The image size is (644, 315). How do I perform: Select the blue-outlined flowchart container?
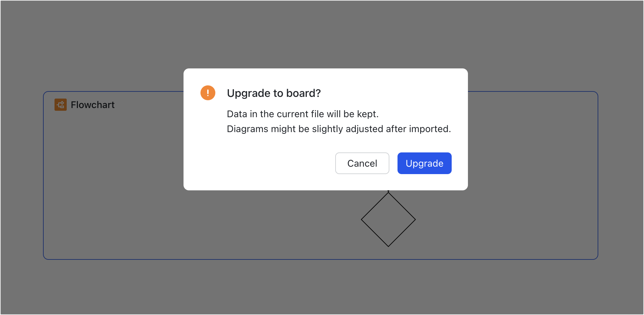tap(135, 203)
